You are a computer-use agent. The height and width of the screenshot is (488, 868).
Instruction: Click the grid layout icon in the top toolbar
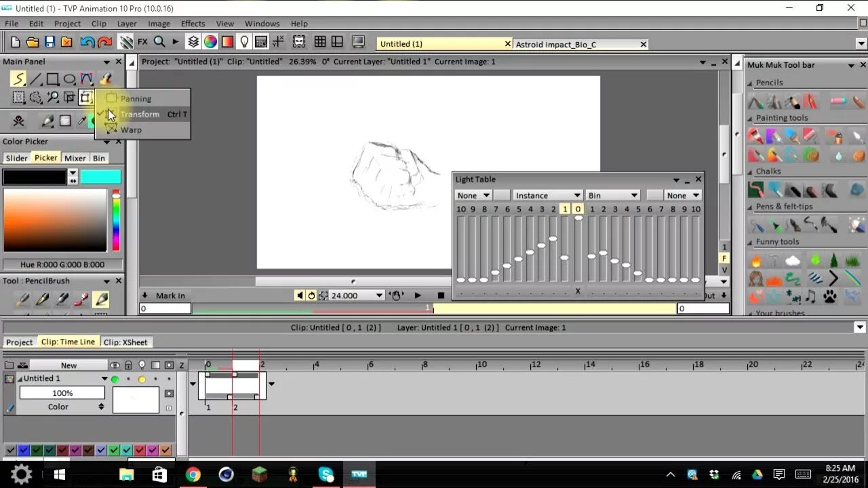(x=320, y=42)
